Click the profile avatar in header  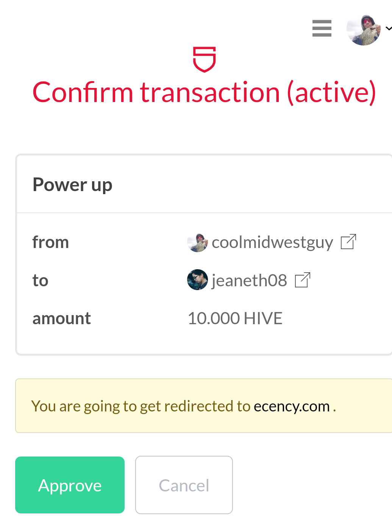364,30
